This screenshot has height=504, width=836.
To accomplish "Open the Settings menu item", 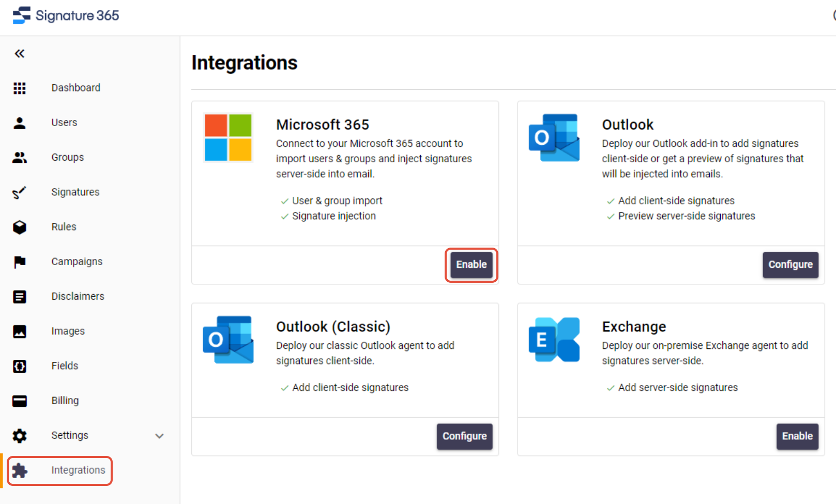I will (x=70, y=435).
